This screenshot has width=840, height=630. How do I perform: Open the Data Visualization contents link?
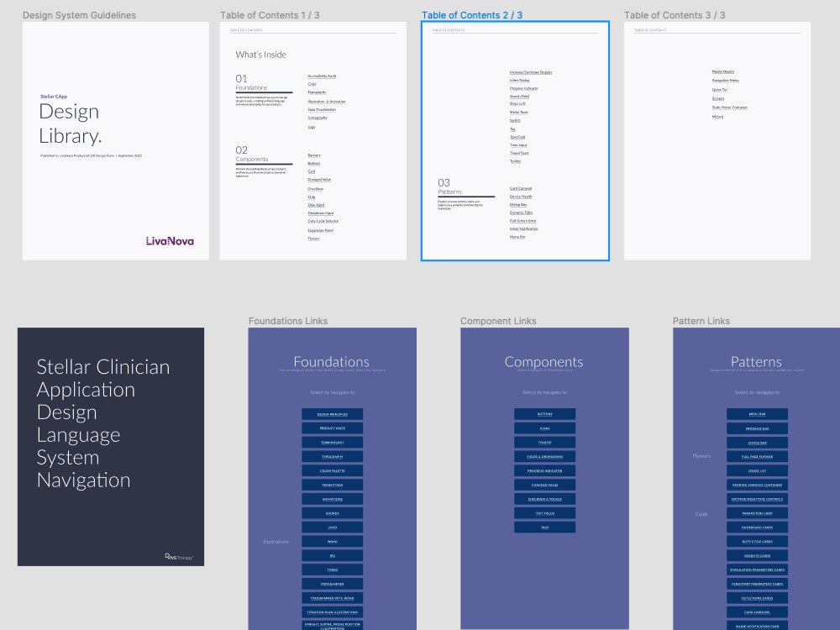322,109
